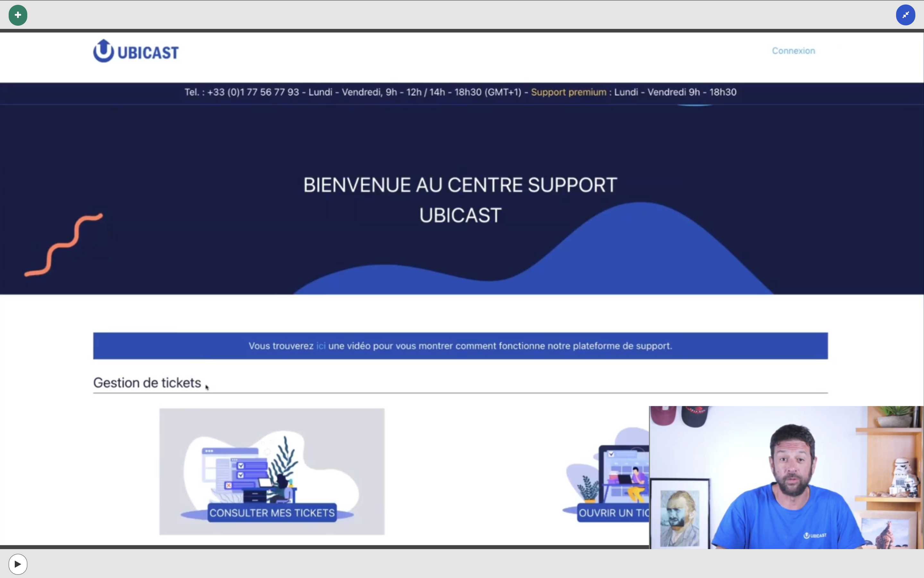Click the green plus button
Viewport: 924px width, 578px height.
18,15
